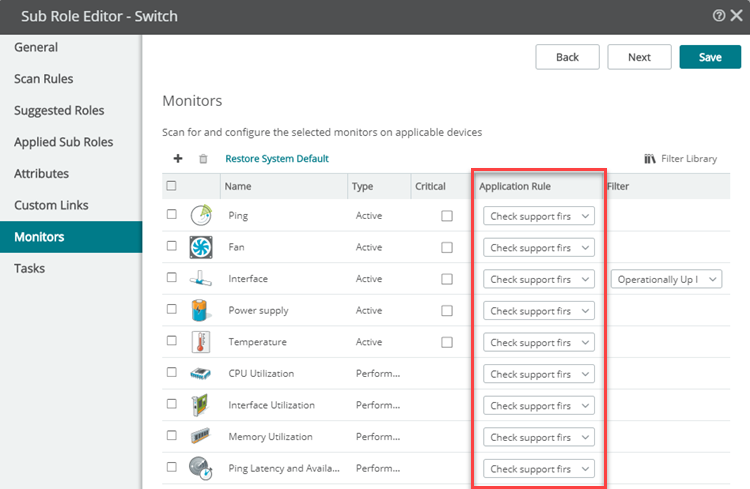The image size is (750, 489).
Task: Open Application Rule dropdown for Power supply
Action: (539, 311)
